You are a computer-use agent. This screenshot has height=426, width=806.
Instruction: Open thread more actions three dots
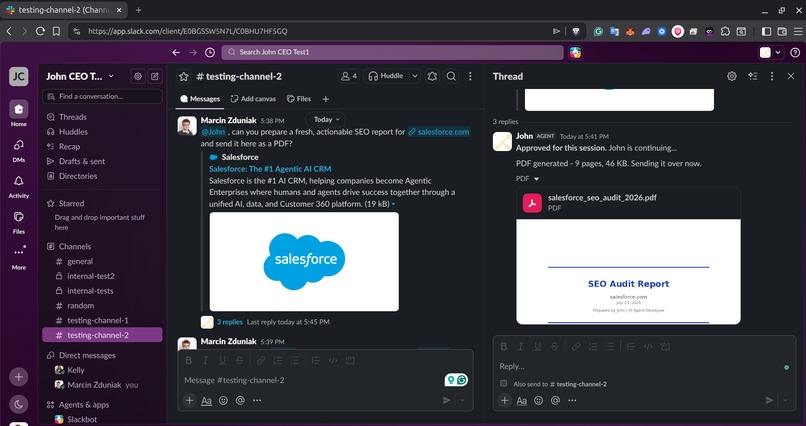pos(772,76)
